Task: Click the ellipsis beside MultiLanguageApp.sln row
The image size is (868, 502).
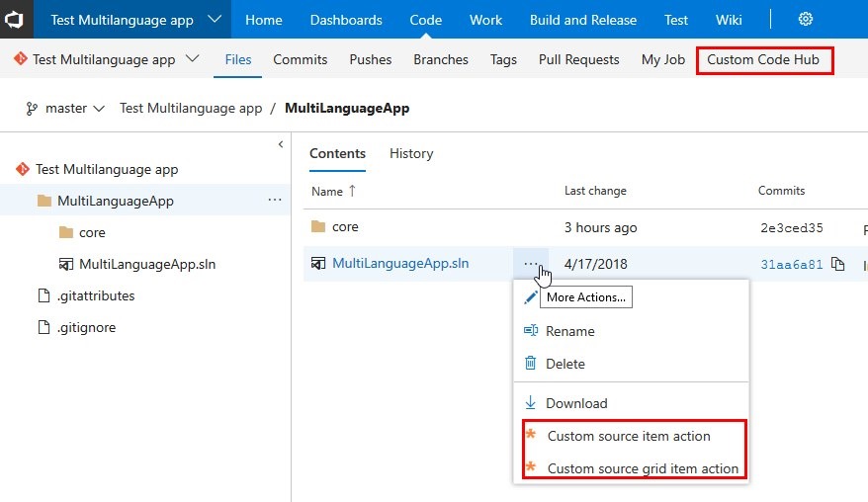Action: pos(531,264)
